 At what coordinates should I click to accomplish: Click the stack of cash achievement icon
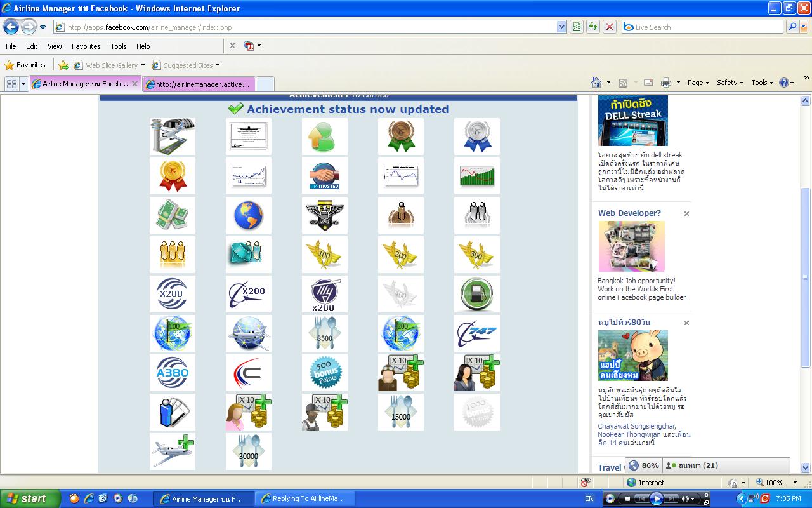pyautogui.click(x=173, y=215)
